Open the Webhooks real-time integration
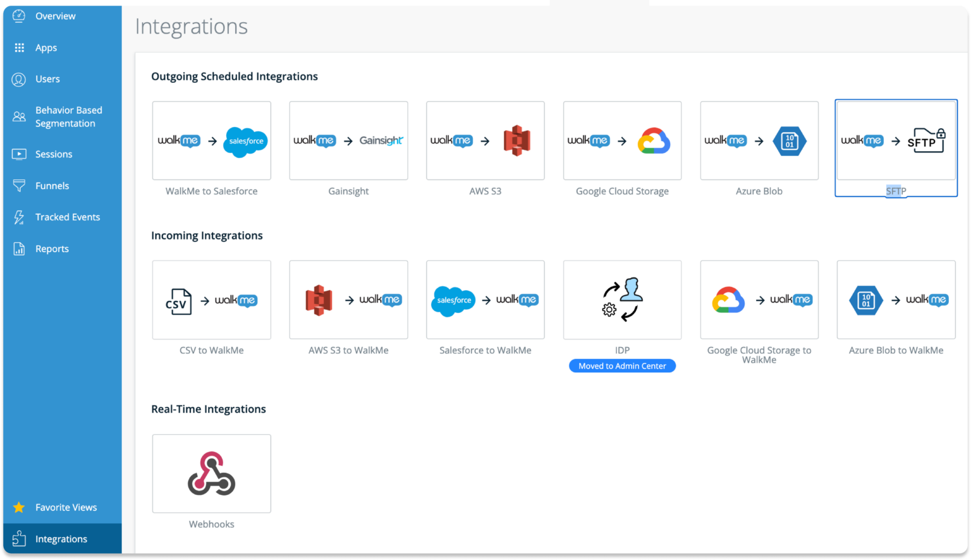971x560 pixels. [x=211, y=473]
